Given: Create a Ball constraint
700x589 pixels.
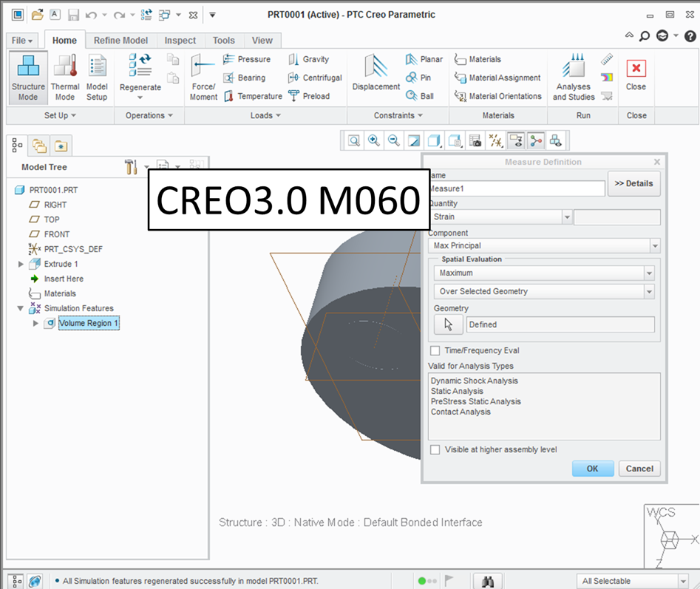Looking at the screenshot, I should tap(420, 96).
